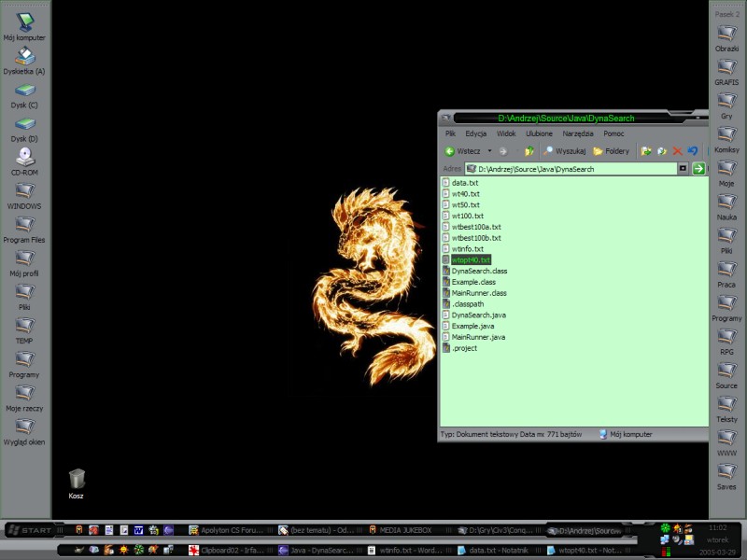Go up one folder level
The width and height of the screenshot is (747, 560).
529,151
